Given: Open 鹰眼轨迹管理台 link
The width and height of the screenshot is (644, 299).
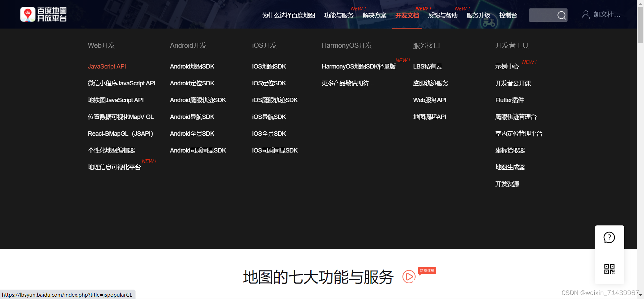Looking at the screenshot, I should tap(516, 117).
